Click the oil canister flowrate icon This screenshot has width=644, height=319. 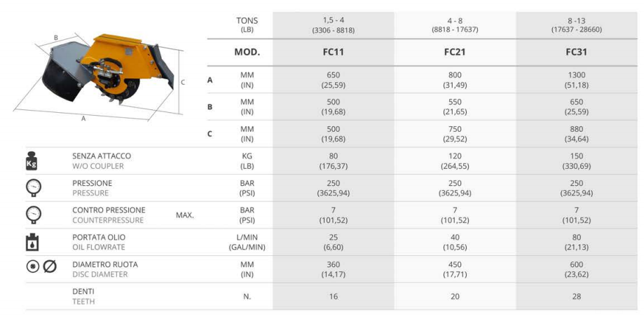(x=32, y=242)
